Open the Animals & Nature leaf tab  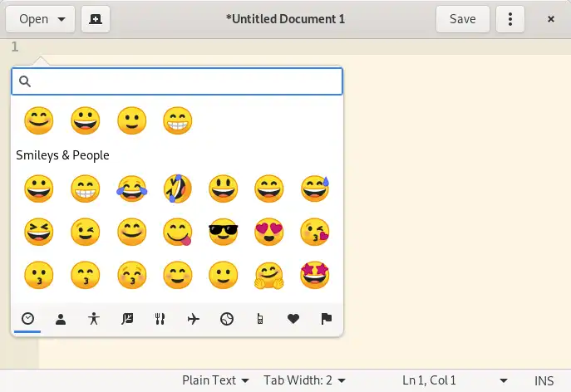127,319
